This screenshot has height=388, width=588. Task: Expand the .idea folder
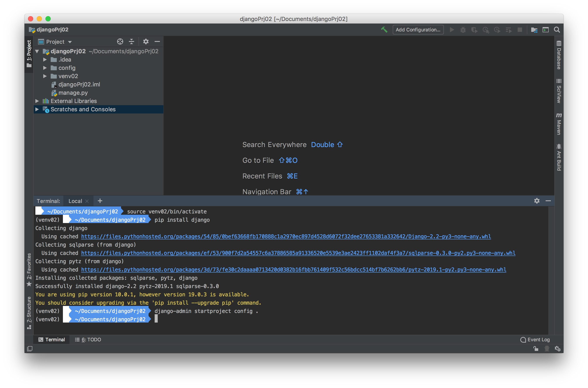click(x=45, y=60)
